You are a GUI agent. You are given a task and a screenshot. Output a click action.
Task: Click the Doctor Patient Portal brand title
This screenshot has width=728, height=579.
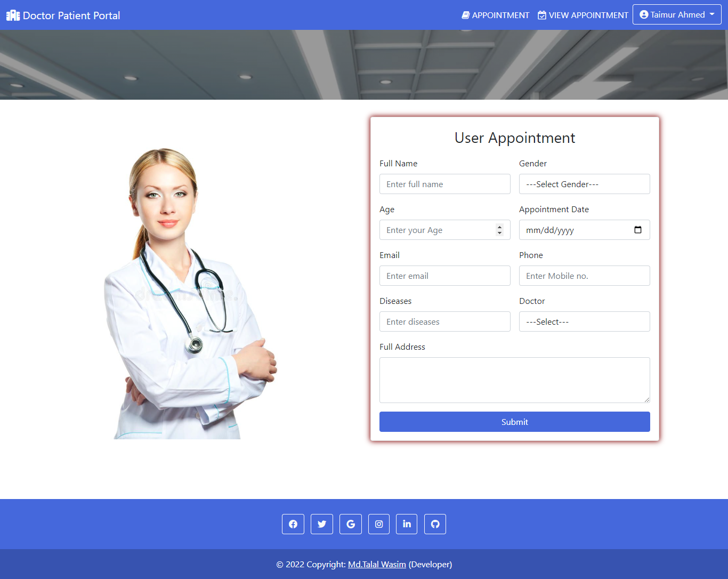71,15
